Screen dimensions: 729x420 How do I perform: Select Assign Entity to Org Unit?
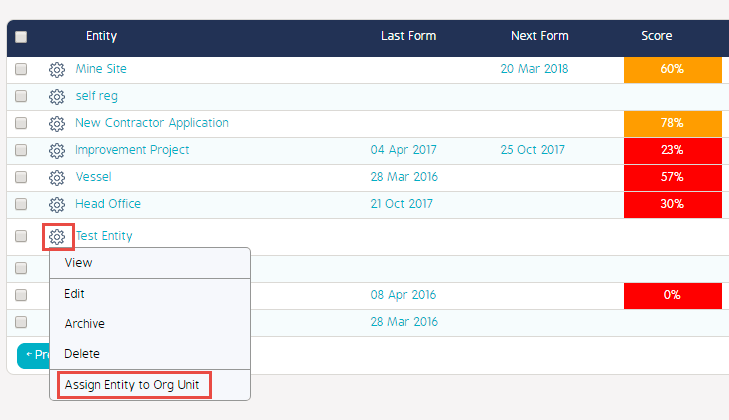pos(134,385)
